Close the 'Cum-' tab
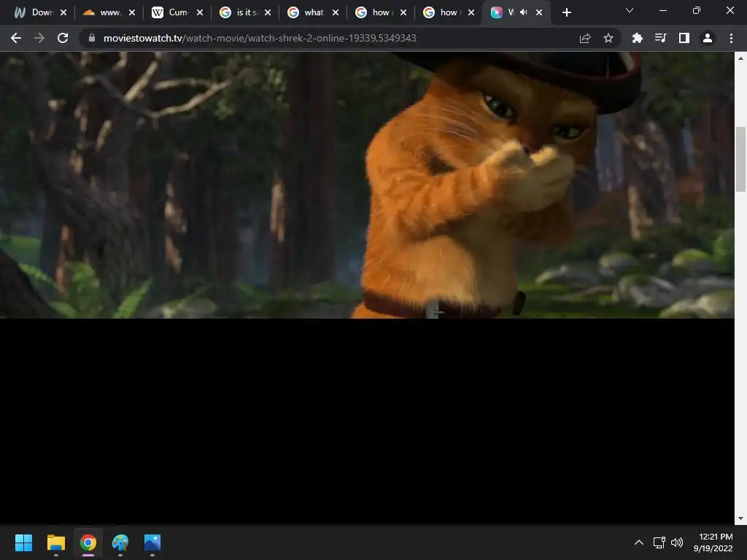Screen dimensions: 747x560 click(200, 12)
